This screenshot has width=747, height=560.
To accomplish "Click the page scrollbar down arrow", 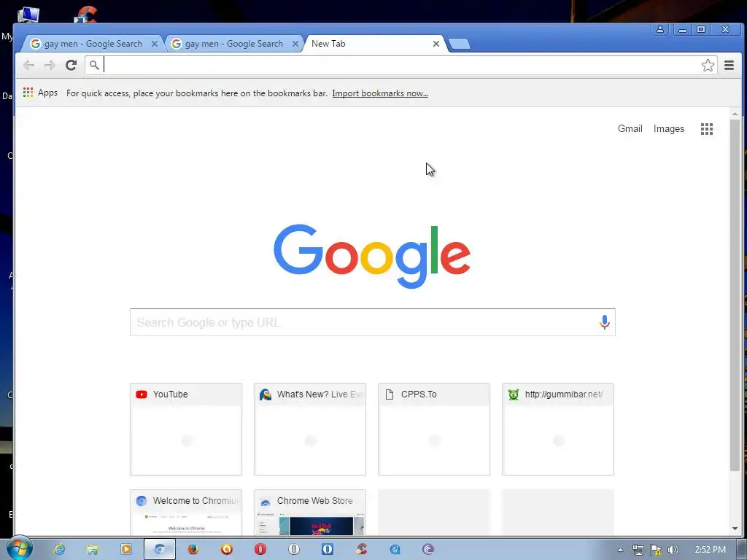I will click(735, 529).
